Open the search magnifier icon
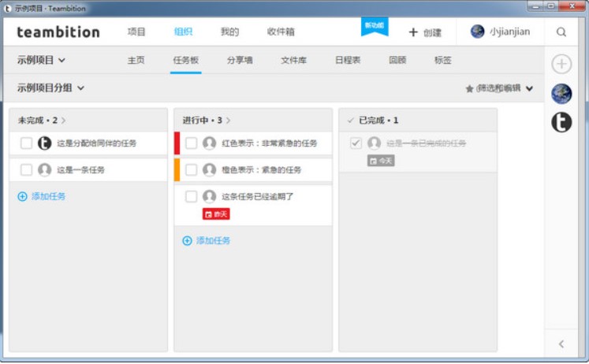Screen dimensions: 589x364 pyautogui.click(x=561, y=32)
